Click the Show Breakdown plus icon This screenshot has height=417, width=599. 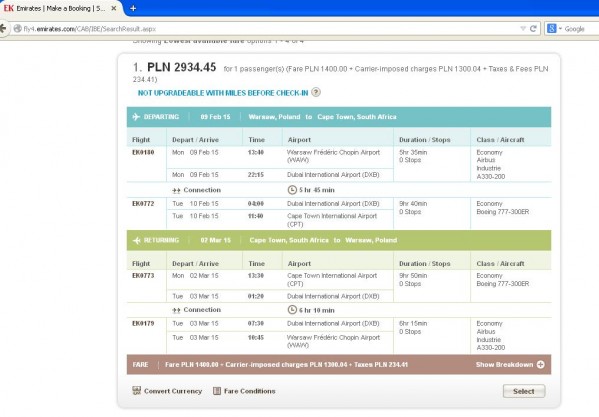click(541, 365)
